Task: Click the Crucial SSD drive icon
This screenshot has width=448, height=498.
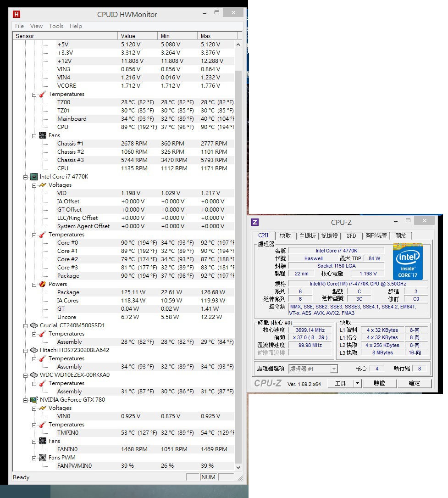Action: [33, 325]
